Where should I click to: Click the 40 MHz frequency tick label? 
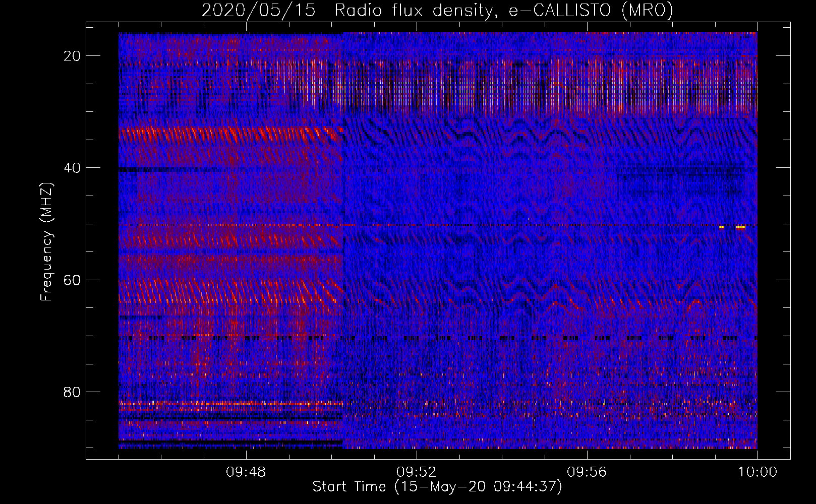73,168
